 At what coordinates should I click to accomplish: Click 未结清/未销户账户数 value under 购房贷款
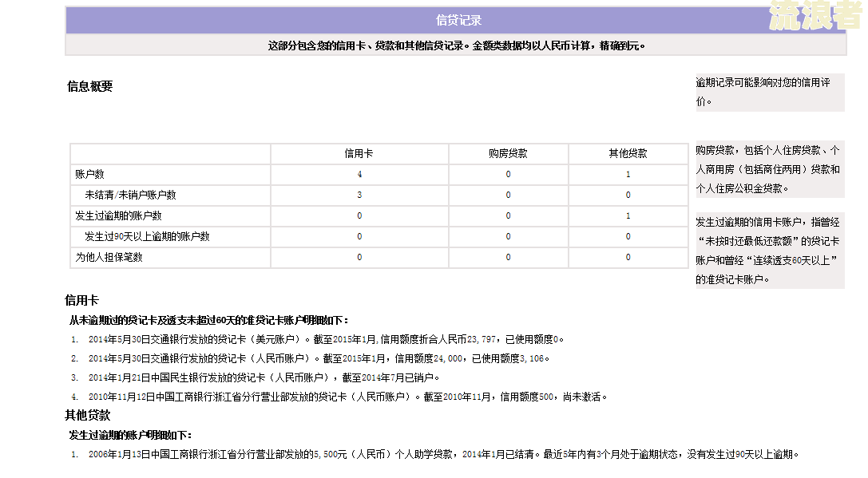pos(508,196)
